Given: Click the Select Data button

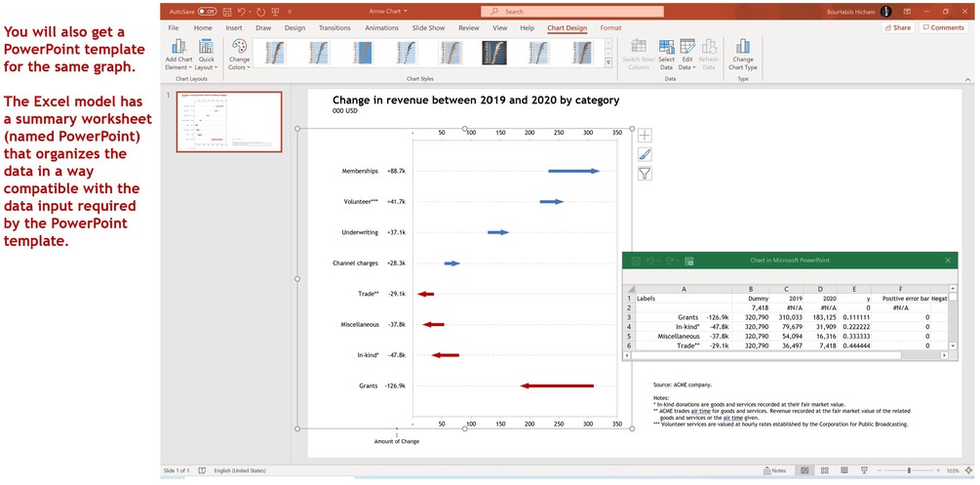Looking at the screenshot, I should click(666, 55).
